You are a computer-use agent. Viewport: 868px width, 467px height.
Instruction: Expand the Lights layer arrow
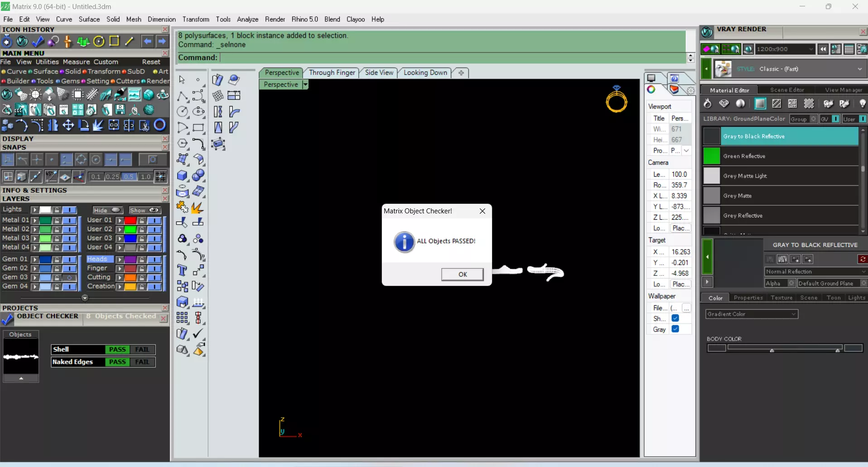click(34, 210)
